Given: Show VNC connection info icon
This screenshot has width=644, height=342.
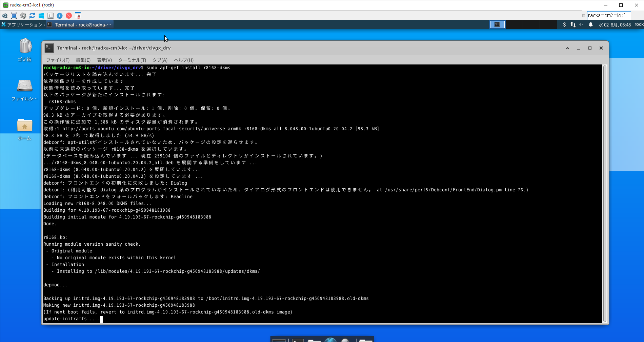Looking at the screenshot, I should 60,16.
